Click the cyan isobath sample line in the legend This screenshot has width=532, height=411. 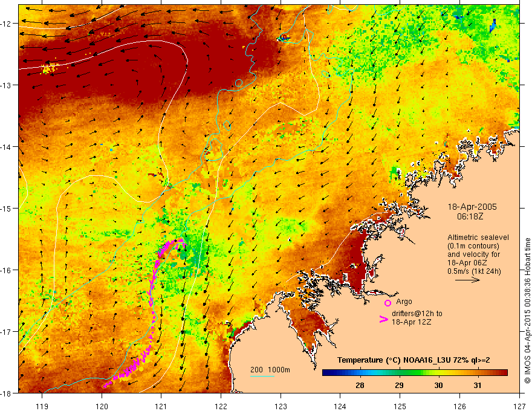pos(262,376)
